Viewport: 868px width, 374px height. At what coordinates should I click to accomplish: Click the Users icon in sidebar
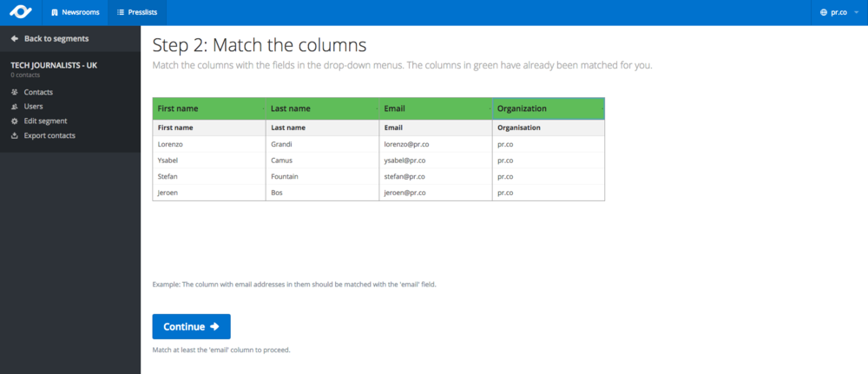[x=15, y=106]
